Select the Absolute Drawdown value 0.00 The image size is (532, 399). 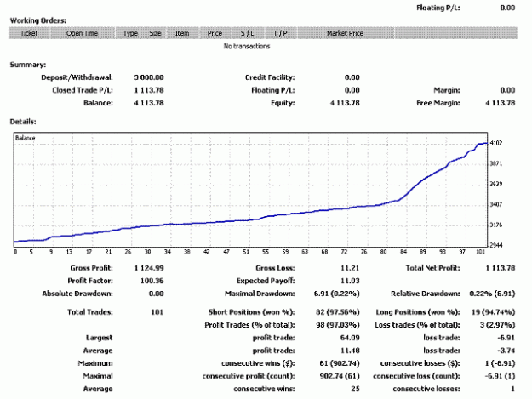(x=156, y=294)
